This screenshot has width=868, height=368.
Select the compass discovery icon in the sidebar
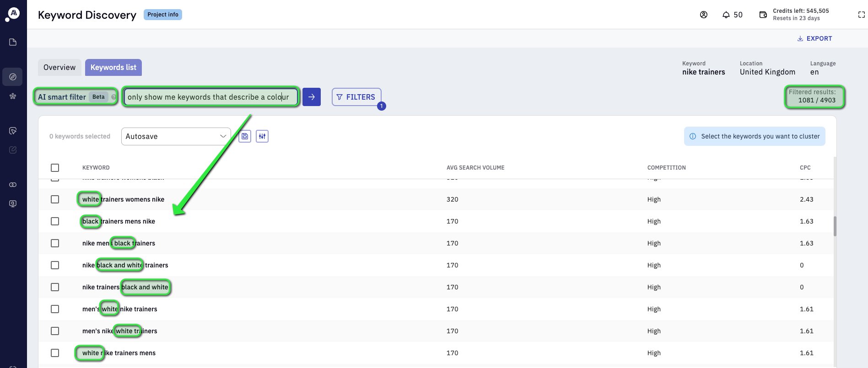(x=13, y=77)
